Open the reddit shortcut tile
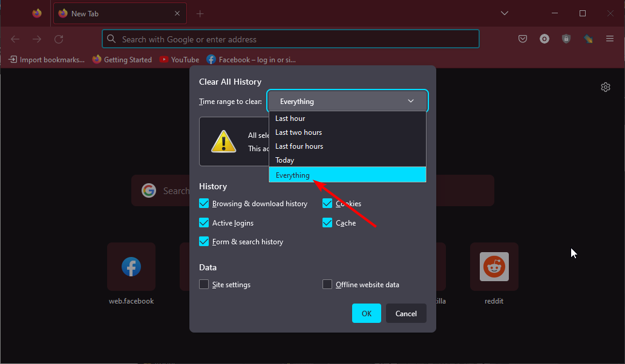Image resolution: width=625 pixels, height=364 pixels. (494, 267)
